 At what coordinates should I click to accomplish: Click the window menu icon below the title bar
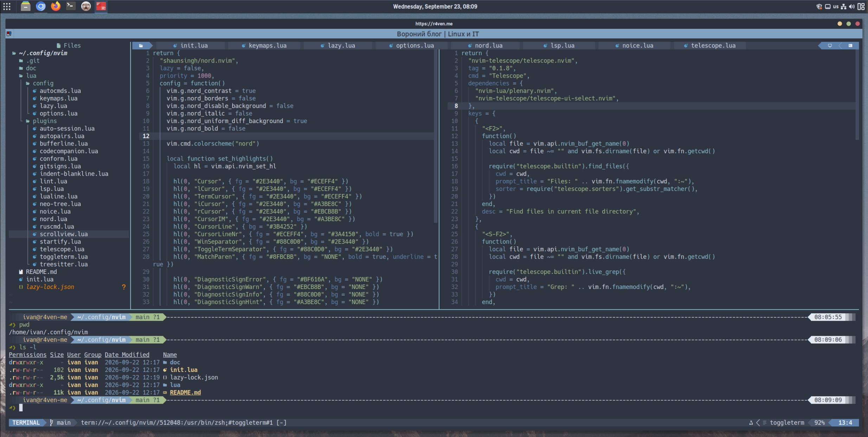point(9,34)
